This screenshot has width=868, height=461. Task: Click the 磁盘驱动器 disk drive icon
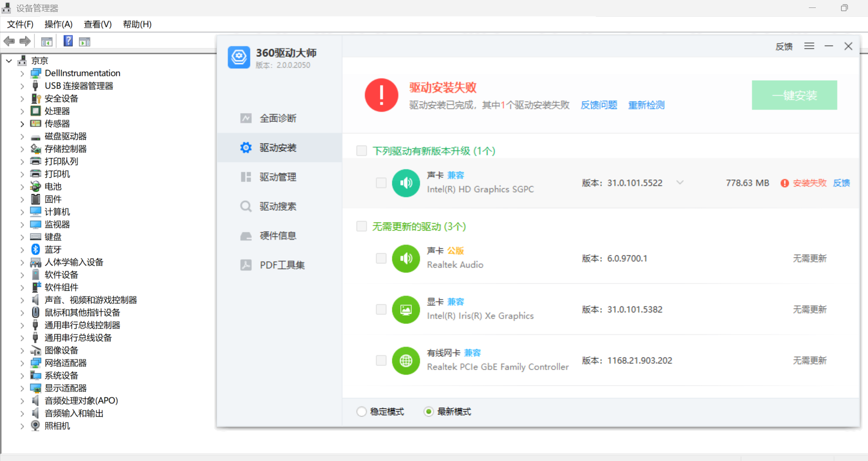(x=35, y=137)
